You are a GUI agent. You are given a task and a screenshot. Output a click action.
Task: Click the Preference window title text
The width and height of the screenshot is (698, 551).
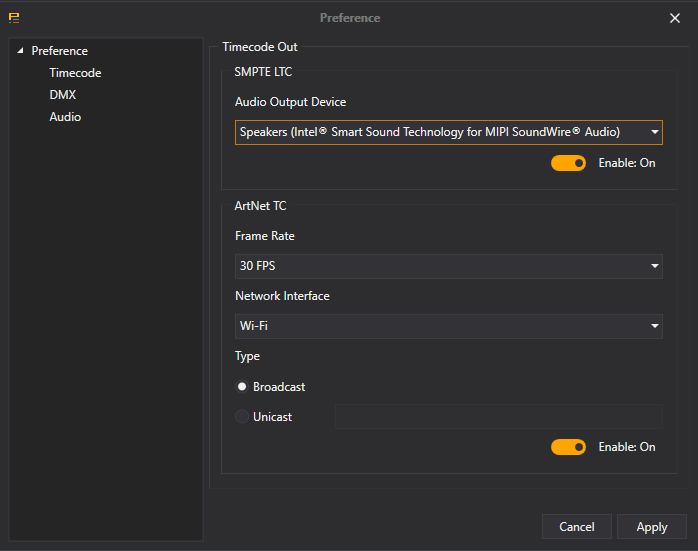(349, 18)
